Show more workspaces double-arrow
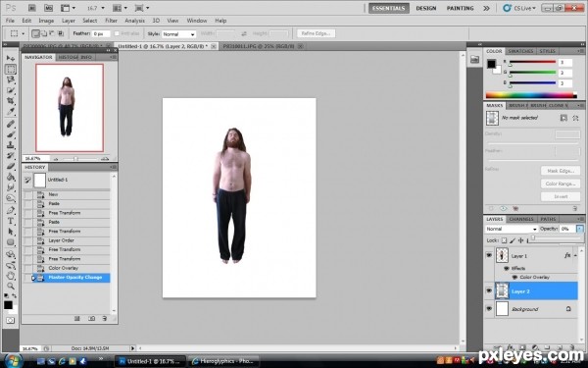The height and width of the screenshot is (368, 588). pyautogui.click(x=486, y=8)
